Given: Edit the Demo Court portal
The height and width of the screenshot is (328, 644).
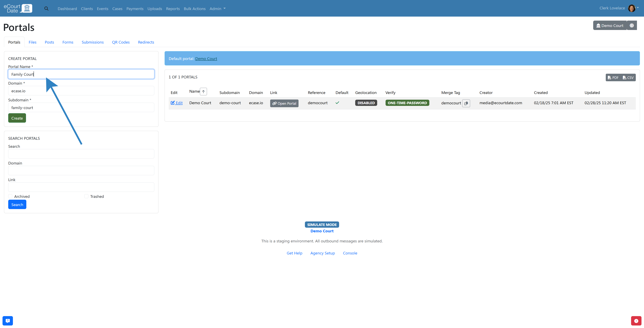Looking at the screenshot, I should [x=176, y=103].
